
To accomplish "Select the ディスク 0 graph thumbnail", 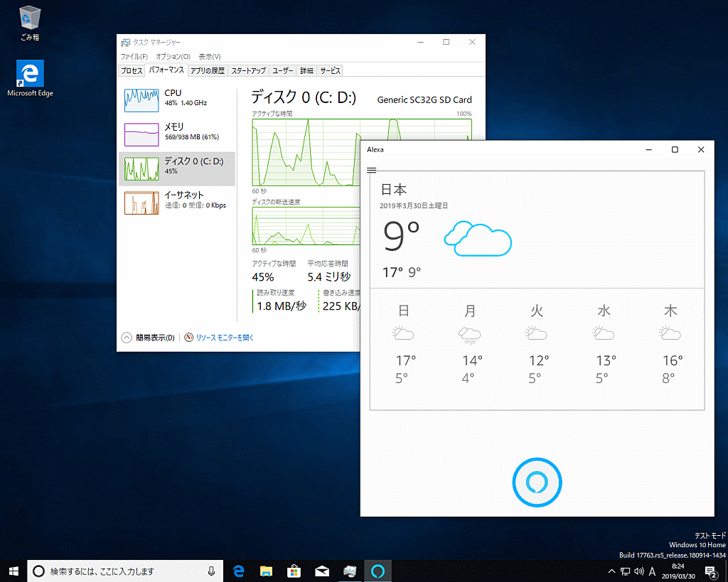I will (x=141, y=168).
